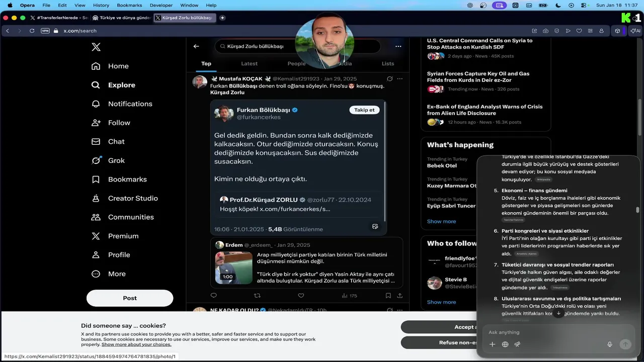Image resolution: width=644 pixels, height=362 pixels.
Task: Click the back arrow beside the search box
Action: [x=196, y=46]
